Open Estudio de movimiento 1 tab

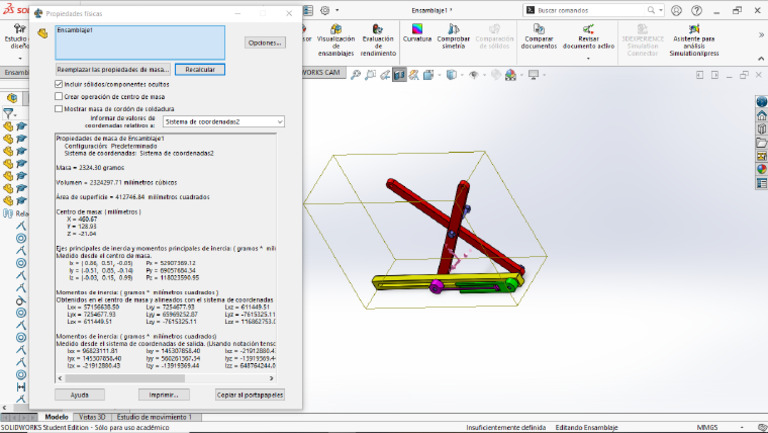[x=153, y=416]
